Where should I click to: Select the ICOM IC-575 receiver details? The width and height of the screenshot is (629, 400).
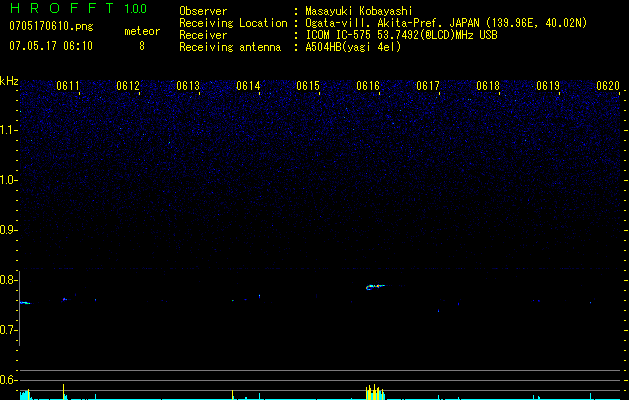(x=401, y=35)
